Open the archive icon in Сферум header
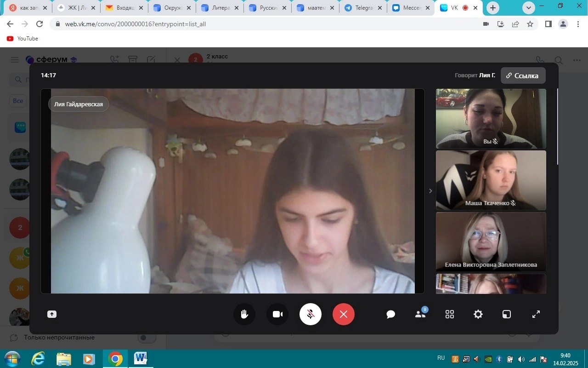The width and height of the screenshot is (588, 368). click(133, 60)
